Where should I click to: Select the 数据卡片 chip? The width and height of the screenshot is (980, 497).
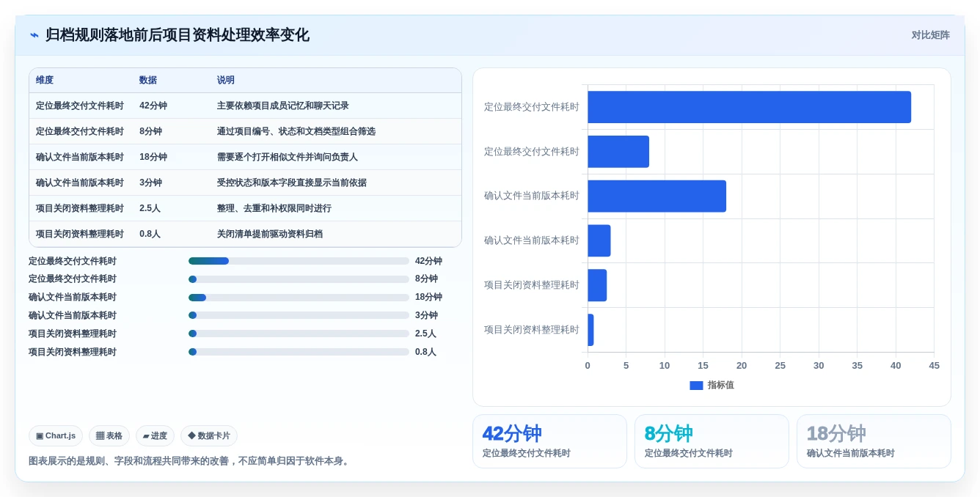coord(209,435)
